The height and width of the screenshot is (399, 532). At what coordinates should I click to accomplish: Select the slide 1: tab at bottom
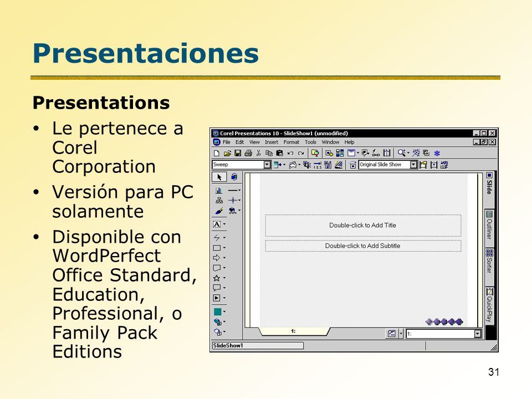point(294,331)
